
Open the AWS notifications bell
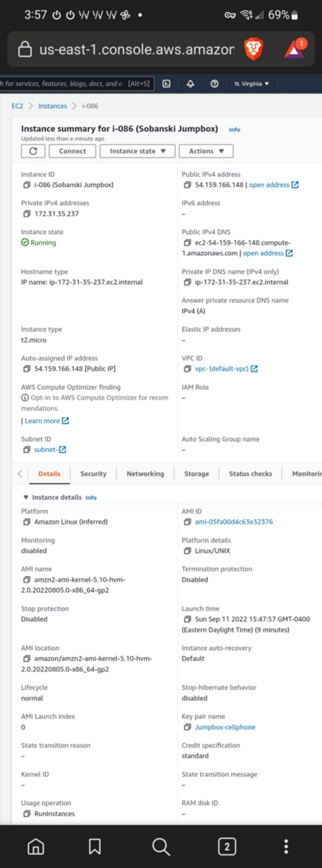click(190, 84)
